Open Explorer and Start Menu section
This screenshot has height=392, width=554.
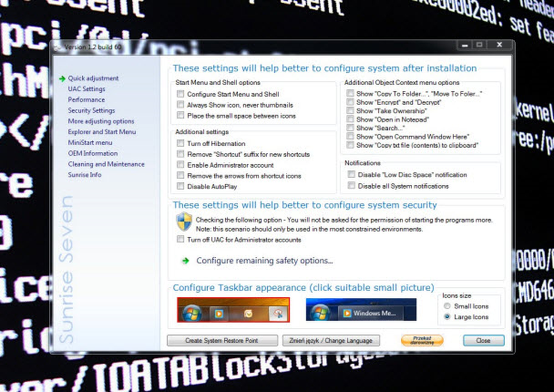[x=102, y=132]
